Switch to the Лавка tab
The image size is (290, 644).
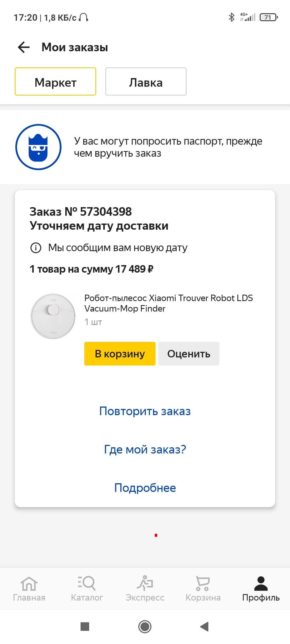[x=146, y=82]
